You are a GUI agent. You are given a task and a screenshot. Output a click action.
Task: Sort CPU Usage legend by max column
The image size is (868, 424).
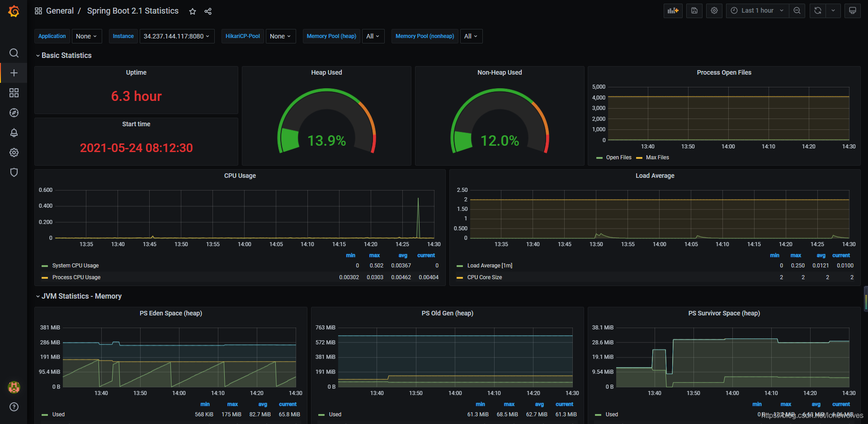(374, 256)
